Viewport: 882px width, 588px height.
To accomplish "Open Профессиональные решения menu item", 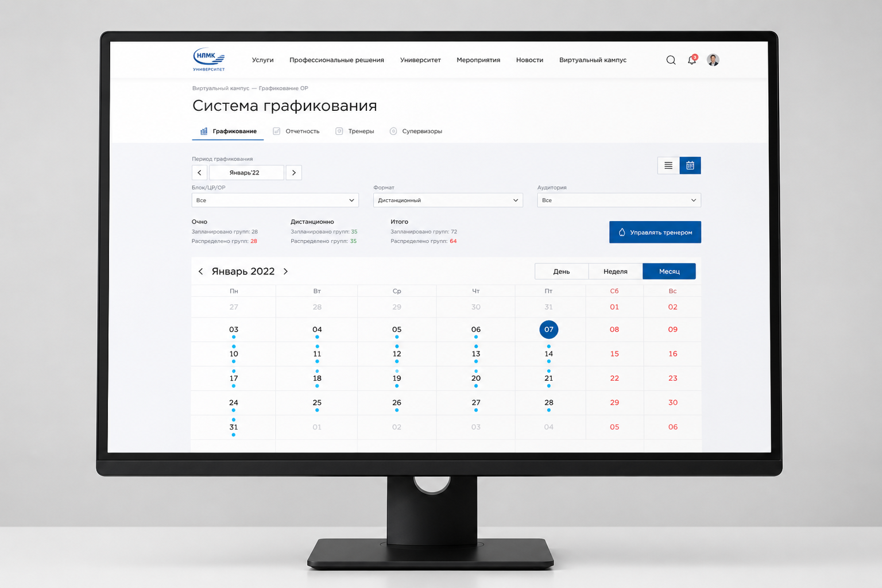I will tap(336, 60).
